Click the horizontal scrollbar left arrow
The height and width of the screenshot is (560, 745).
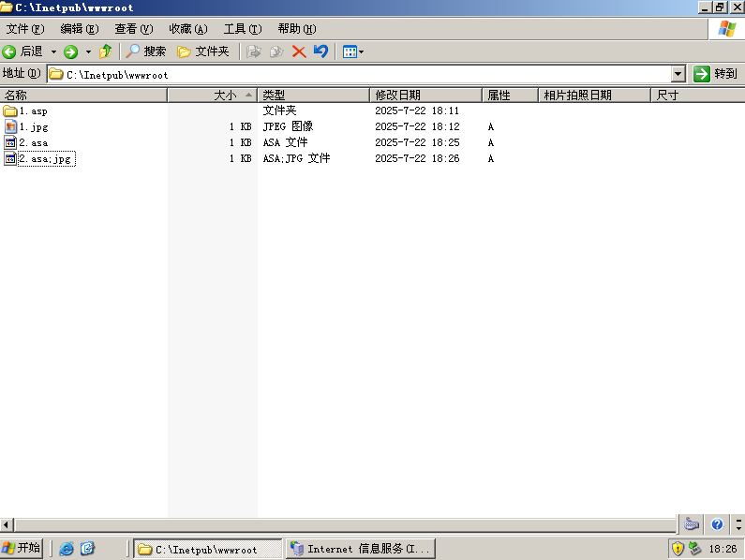[x=7, y=524]
